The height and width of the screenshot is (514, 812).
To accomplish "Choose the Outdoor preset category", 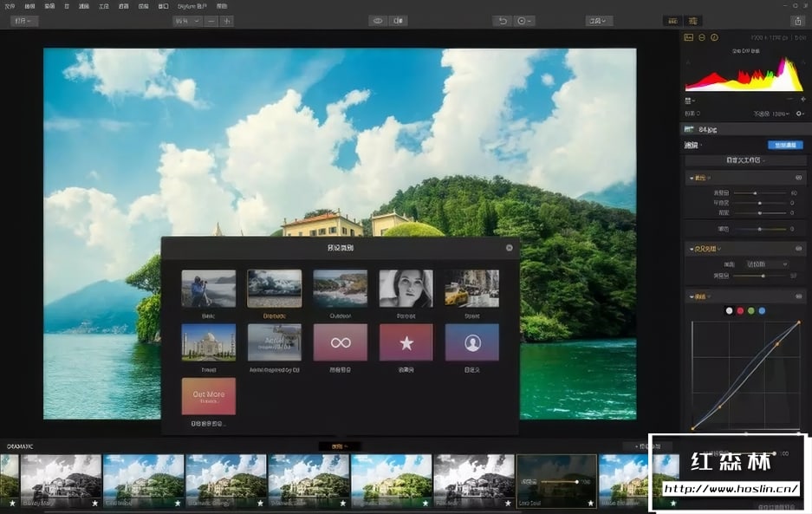I will [341, 289].
